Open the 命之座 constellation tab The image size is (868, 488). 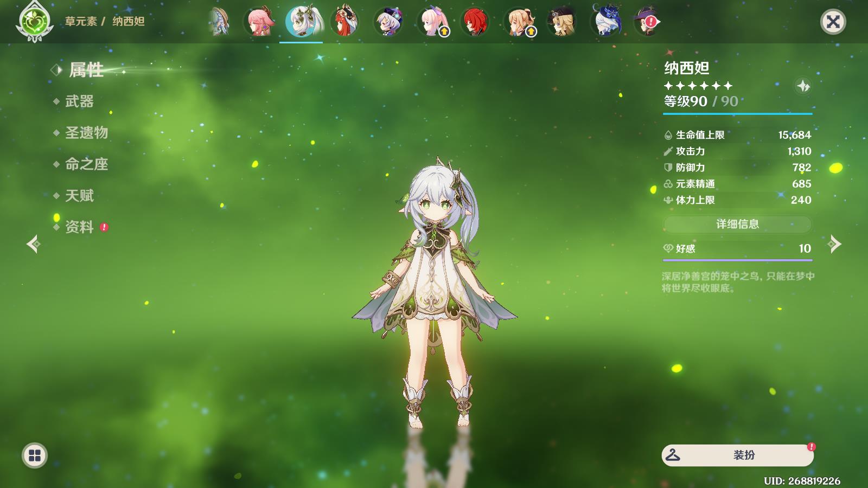point(86,164)
